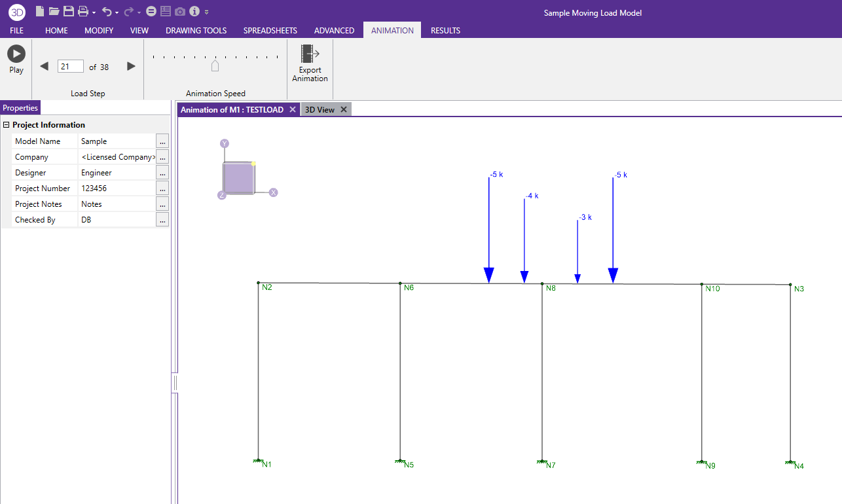The height and width of the screenshot is (504, 842).
Task: Open the print options dropdown arrow
Action: click(x=94, y=12)
